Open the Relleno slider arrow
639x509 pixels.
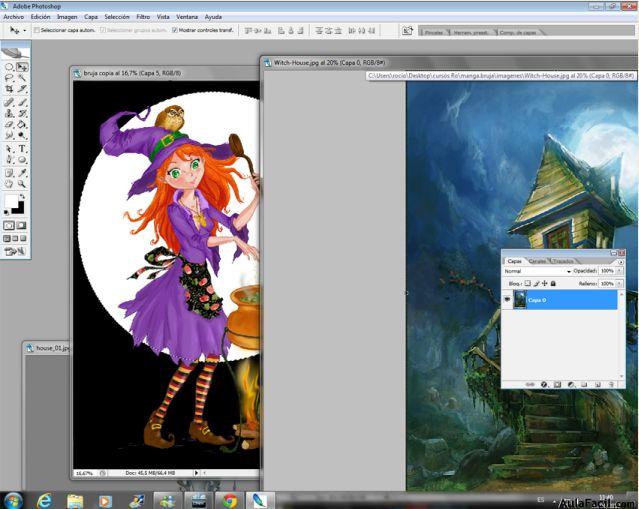click(619, 283)
